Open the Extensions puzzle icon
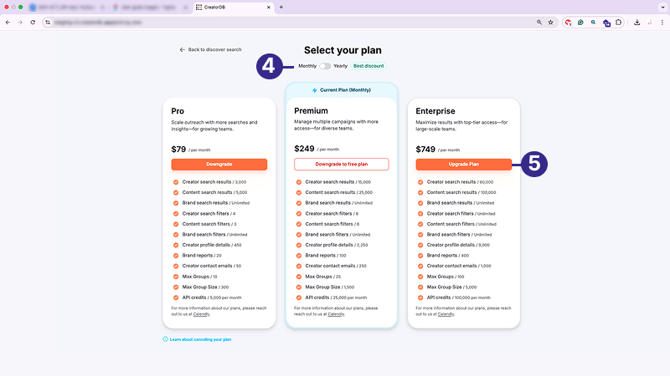Image resolution: width=670 pixels, height=376 pixels. [x=618, y=22]
